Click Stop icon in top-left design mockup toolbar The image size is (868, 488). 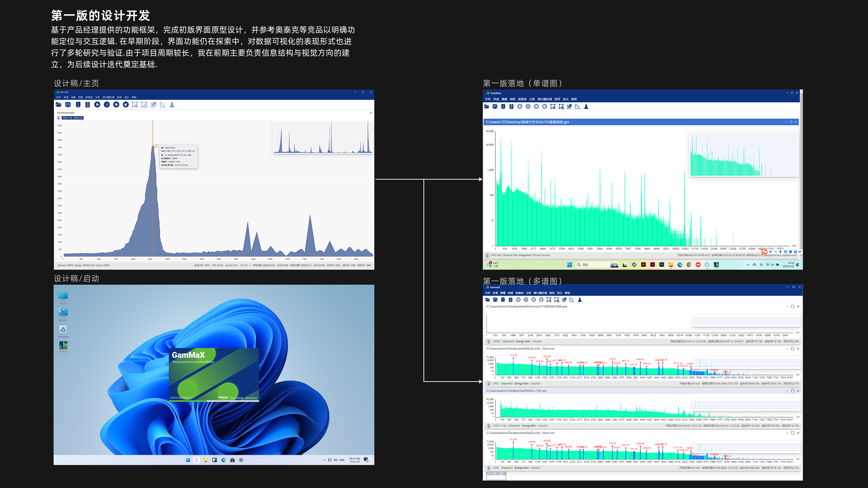(x=116, y=105)
